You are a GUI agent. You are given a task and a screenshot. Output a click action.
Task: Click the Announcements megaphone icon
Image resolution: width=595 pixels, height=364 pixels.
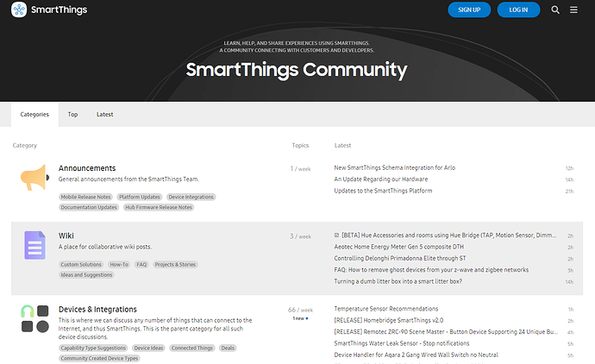(34, 177)
